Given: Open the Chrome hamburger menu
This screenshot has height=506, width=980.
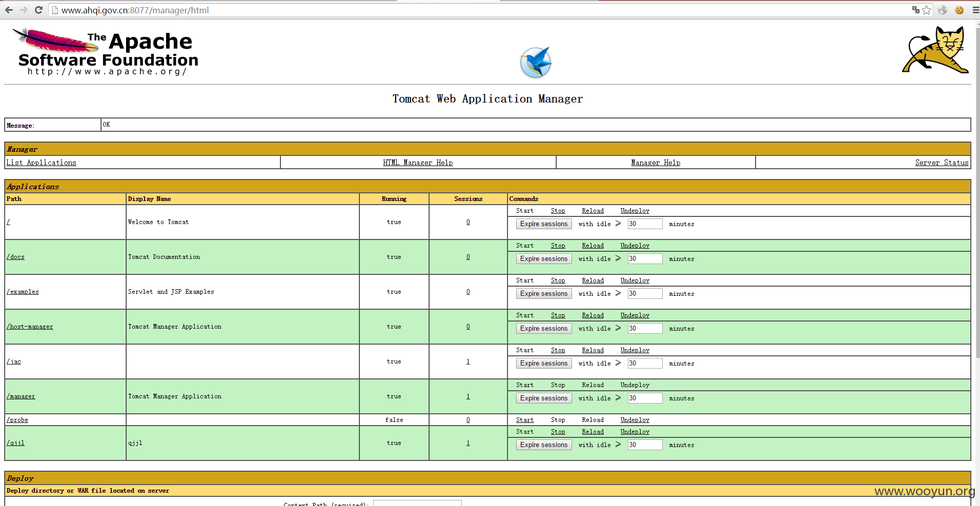Looking at the screenshot, I should [975, 10].
